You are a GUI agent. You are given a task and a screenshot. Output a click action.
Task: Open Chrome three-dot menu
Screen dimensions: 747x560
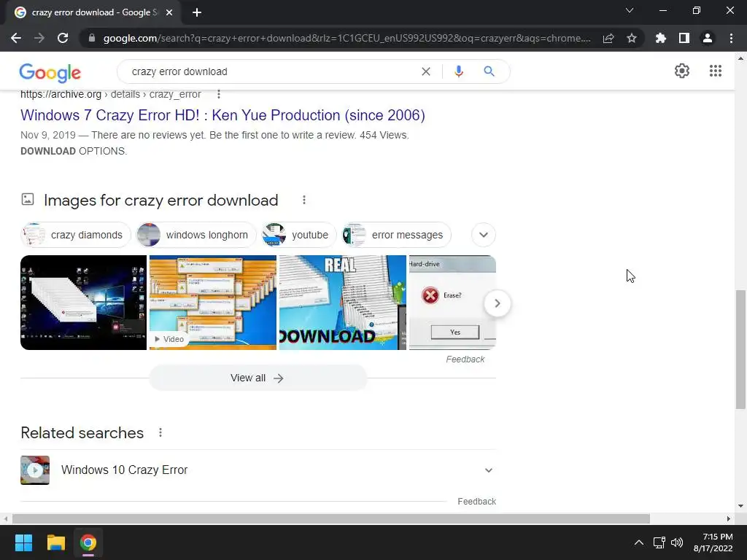pyautogui.click(x=731, y=38)
